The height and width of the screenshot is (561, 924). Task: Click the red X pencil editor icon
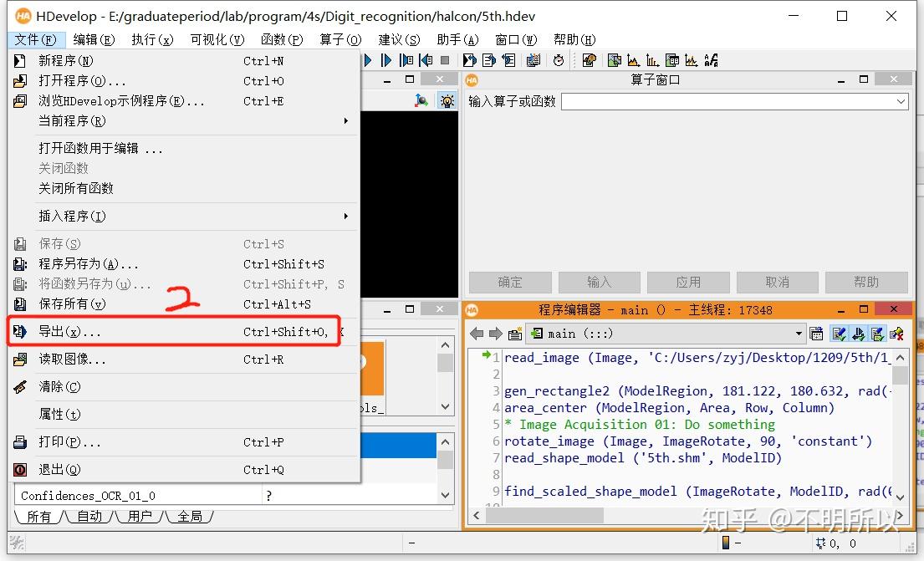pos(897,334)
